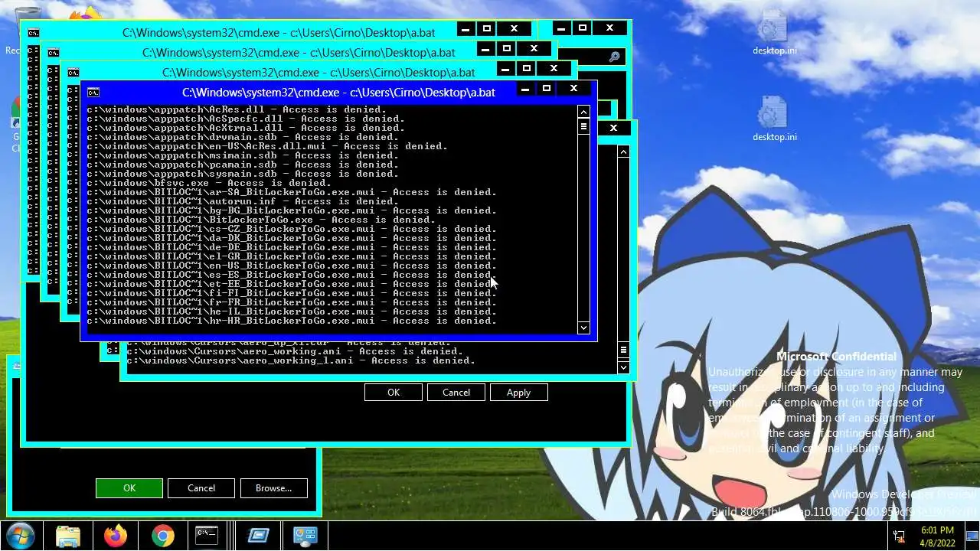The width and height of the screenshot is (980, 551).
Task: Minimize the blue-titled cmd window
Action: (x=525, y=89)
